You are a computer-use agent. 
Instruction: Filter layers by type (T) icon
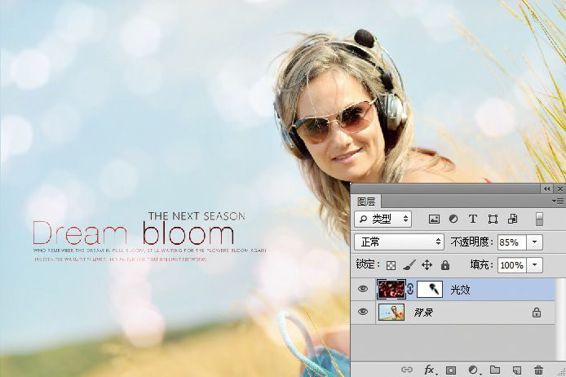click(x=473, y=219)
